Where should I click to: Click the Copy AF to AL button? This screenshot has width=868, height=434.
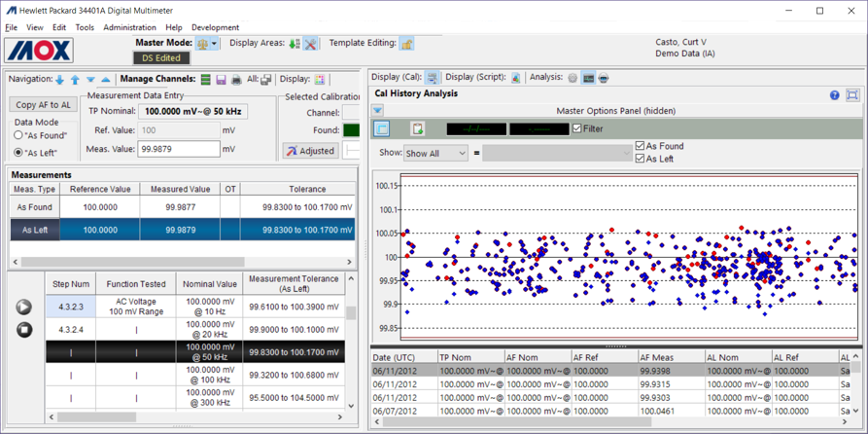pyautogui.click(x=44, y=104)
